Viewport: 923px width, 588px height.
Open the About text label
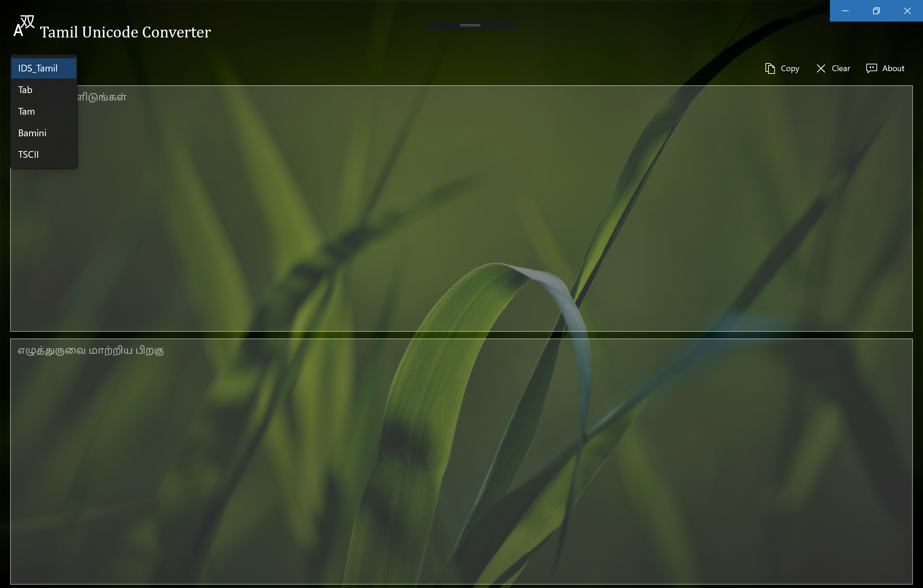[893, 68]
